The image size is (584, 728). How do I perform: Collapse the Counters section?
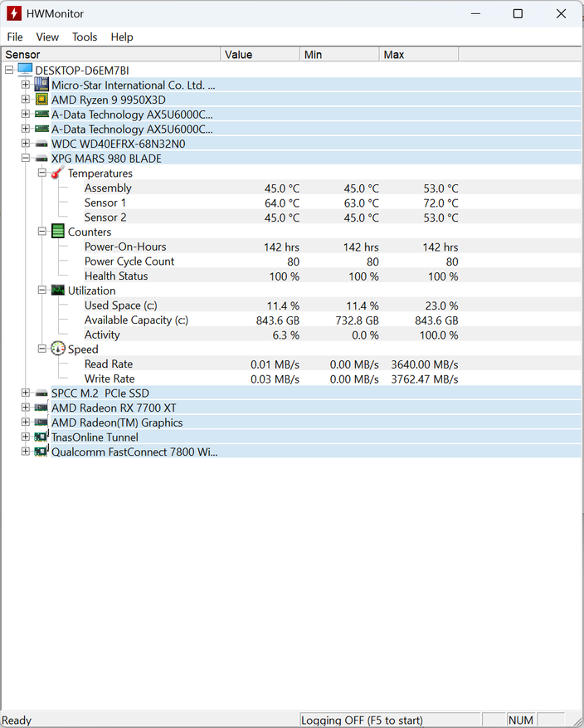click(x=41, y=232)
